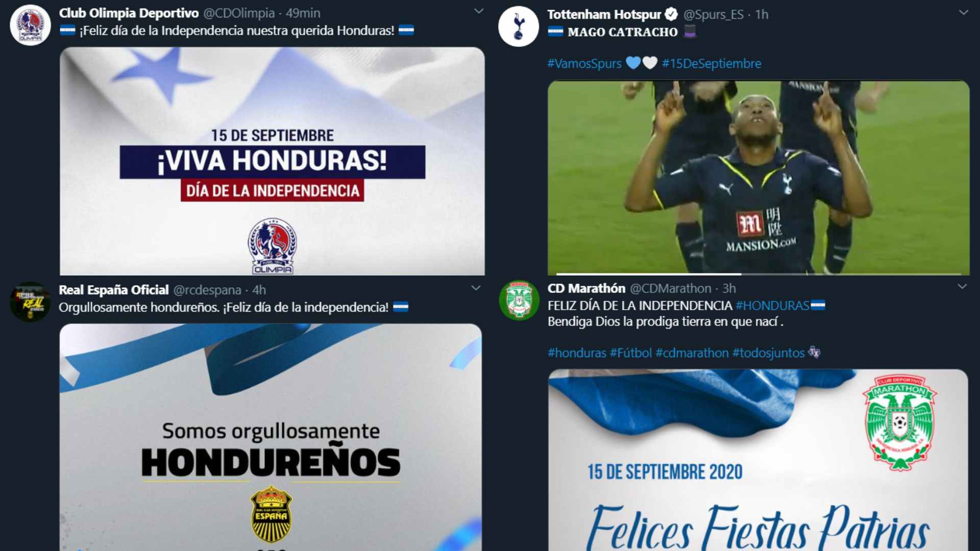Open Club Olimpia Deportivo profile avatar

(30, 25)
